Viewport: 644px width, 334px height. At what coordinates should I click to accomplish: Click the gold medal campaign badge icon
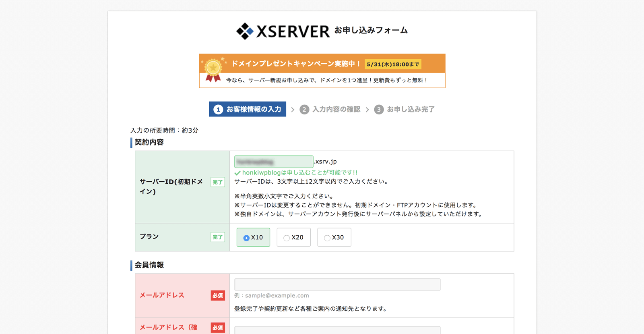click(213, 70)
